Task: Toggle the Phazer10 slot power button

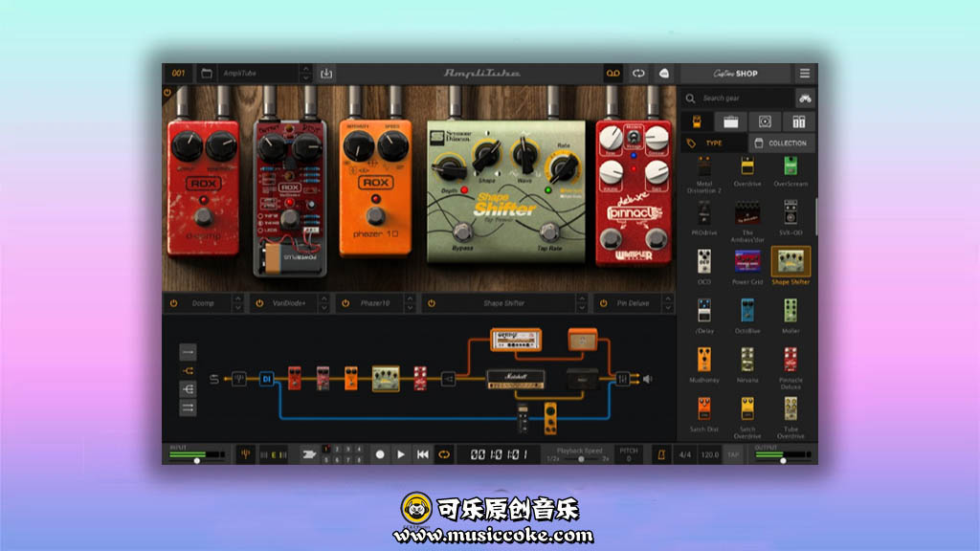Action: tap(345, 303)
